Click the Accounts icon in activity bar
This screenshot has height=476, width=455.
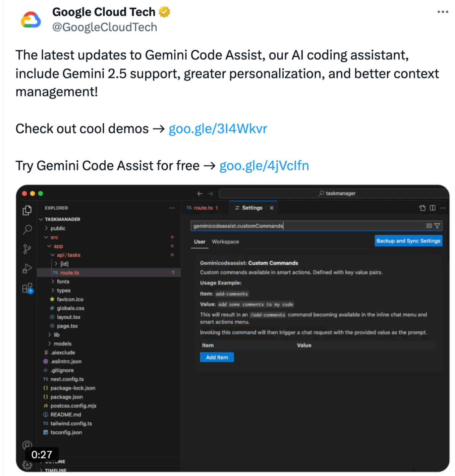click(x=27, y=445)
